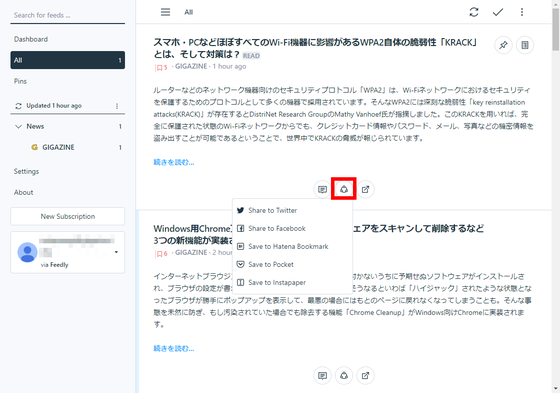The width and height of the screenshot is (560, 393).
Task: Refresh subscriptions icon beside Updated
Action: point(18,106)
